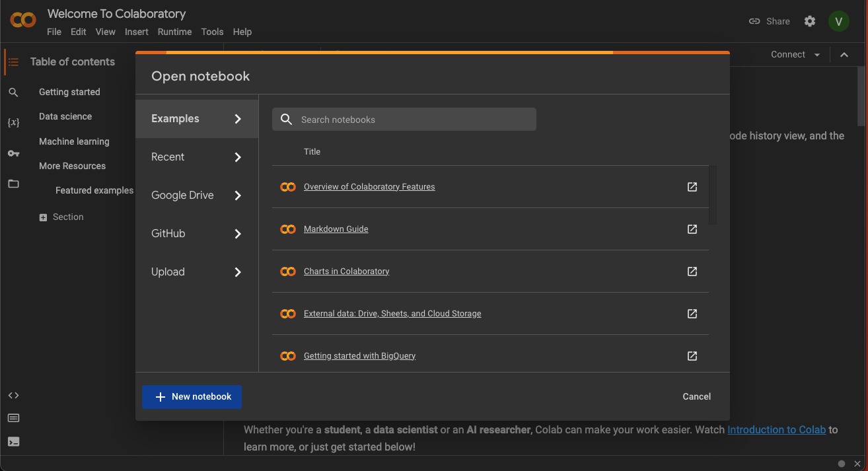Open Charts in Colaboratory notebook link
Viewport: 868px width, 471px height.
347,272
